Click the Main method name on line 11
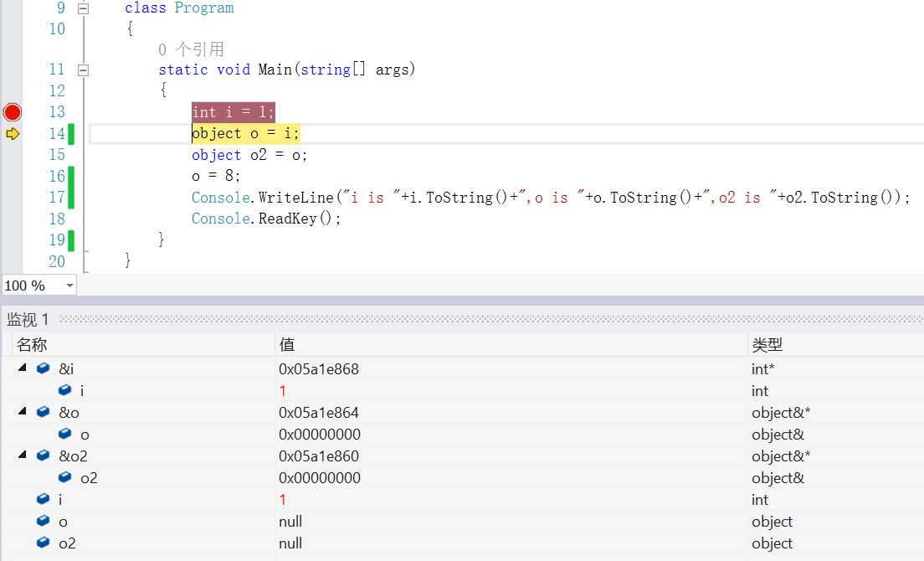Screen dimensions: 924x561 (275, 69)
